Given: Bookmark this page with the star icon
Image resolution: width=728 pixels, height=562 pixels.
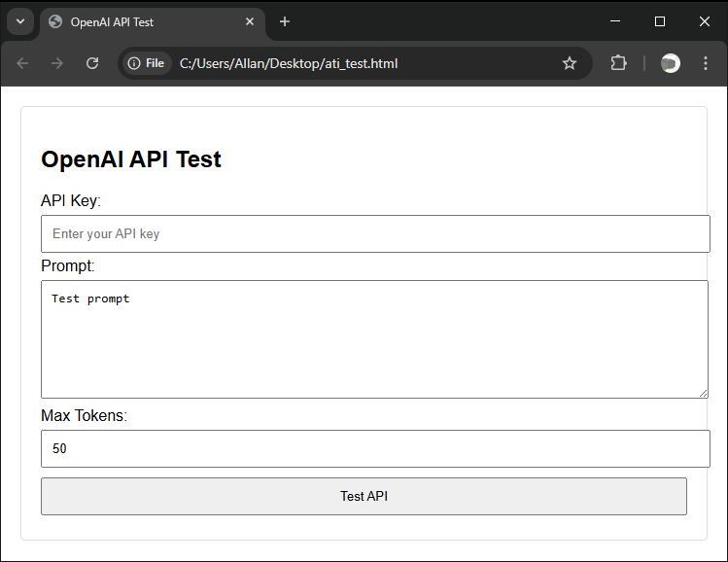Looking at the screenshot, I should (570, 63).
